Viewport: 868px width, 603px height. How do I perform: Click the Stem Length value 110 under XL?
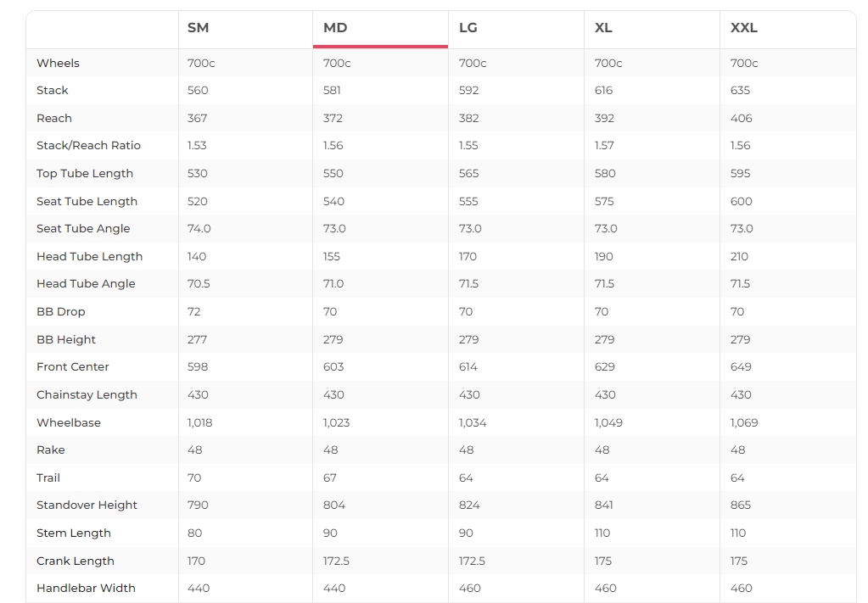(602, 533)
